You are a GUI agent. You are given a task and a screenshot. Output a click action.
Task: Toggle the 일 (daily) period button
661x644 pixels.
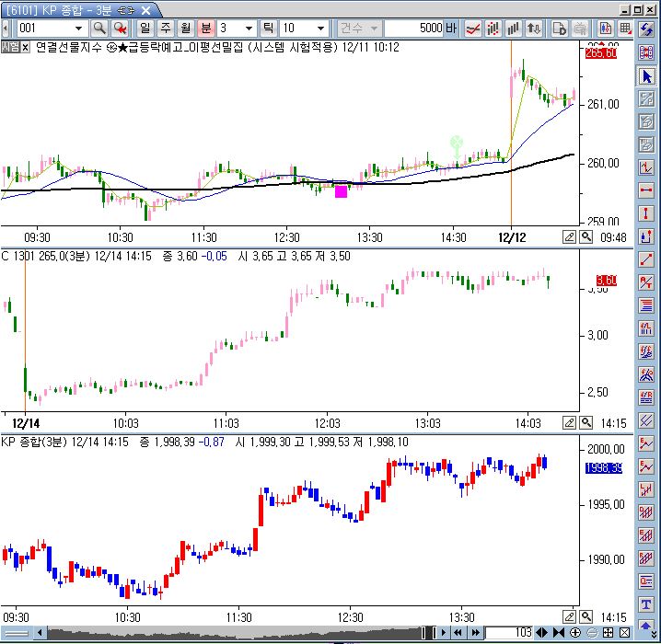[145, 28]
